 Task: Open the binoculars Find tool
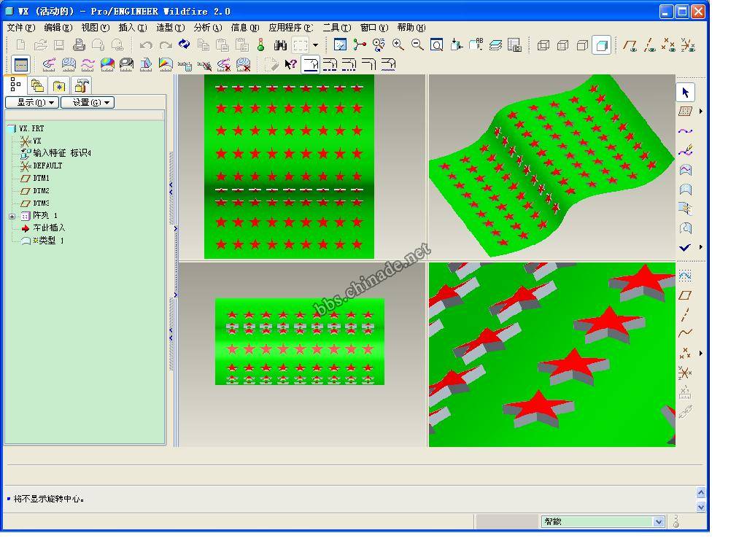(x=280, y=45)
